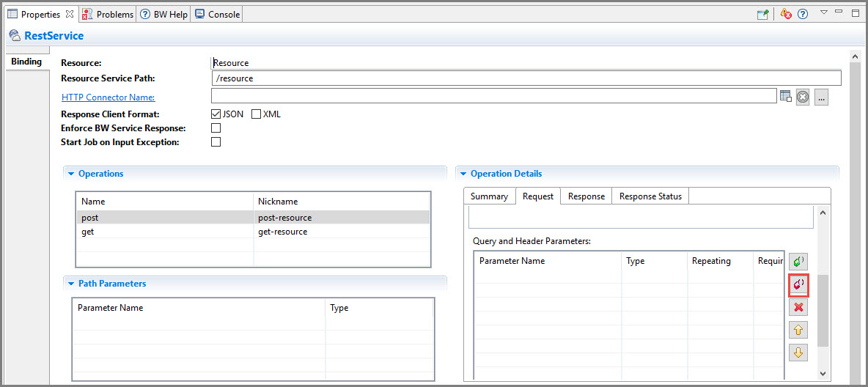This screenshot has height=387, width=868.
Task: Open the Response Status tab
Action: point(650,196)
